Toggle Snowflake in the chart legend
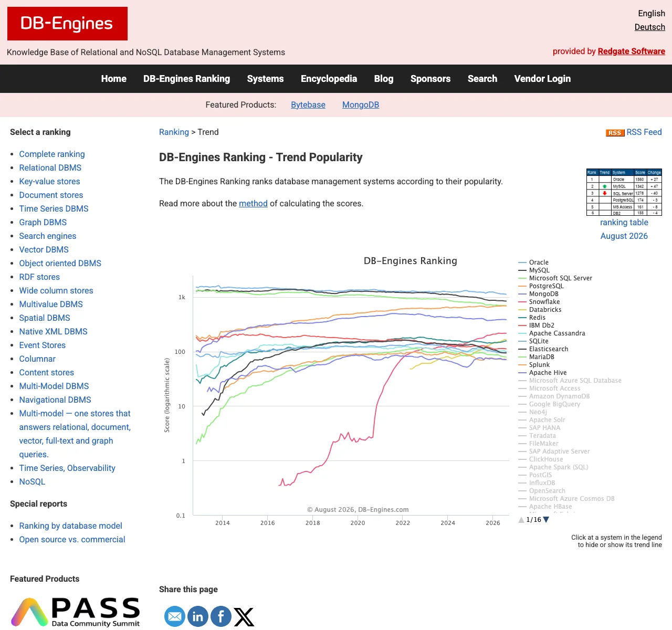 (x=539, y=302)
